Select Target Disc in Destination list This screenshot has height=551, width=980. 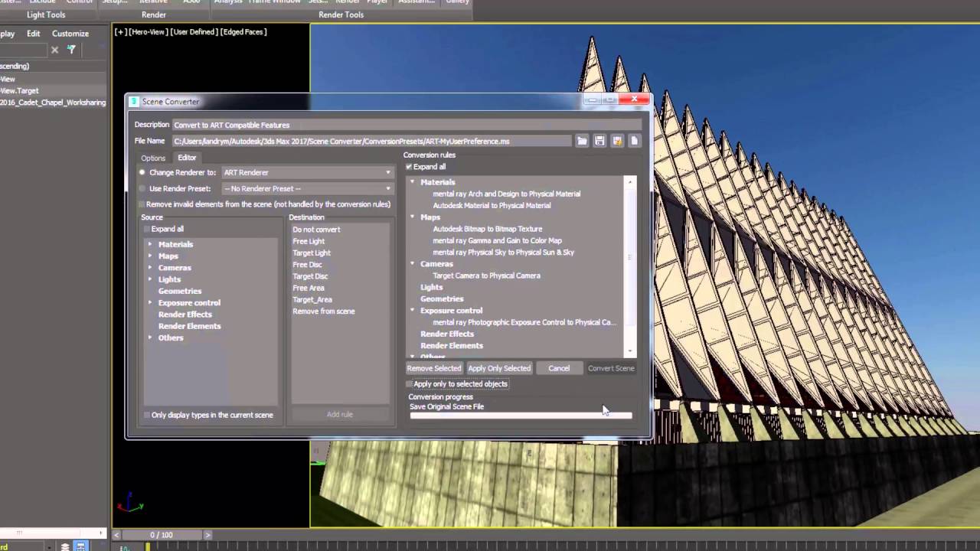tap(310, 276)
